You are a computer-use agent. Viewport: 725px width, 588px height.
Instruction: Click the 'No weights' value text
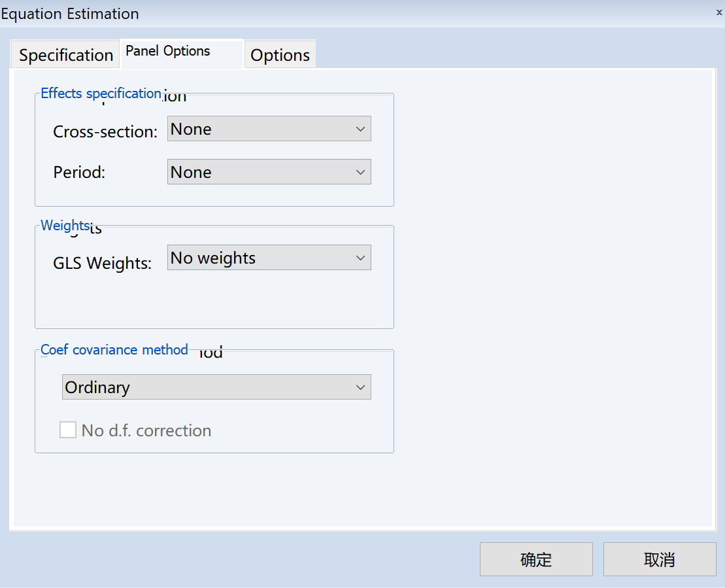click(213, 258)
